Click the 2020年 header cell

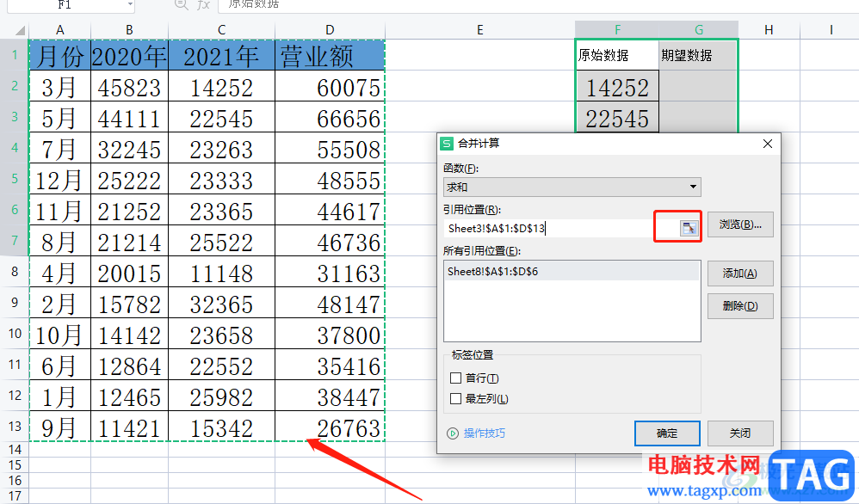[129, 55]
